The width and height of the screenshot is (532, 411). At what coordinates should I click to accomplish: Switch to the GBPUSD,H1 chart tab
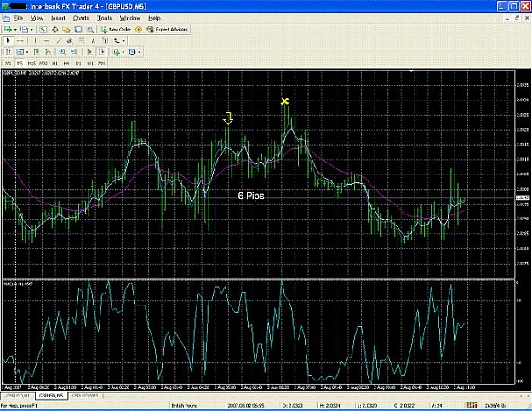18,396
